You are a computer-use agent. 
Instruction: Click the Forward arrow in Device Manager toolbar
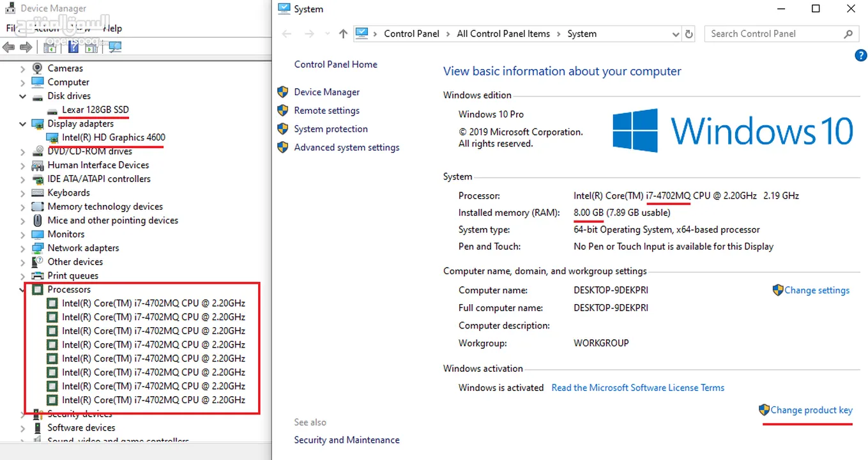(26, 47)
